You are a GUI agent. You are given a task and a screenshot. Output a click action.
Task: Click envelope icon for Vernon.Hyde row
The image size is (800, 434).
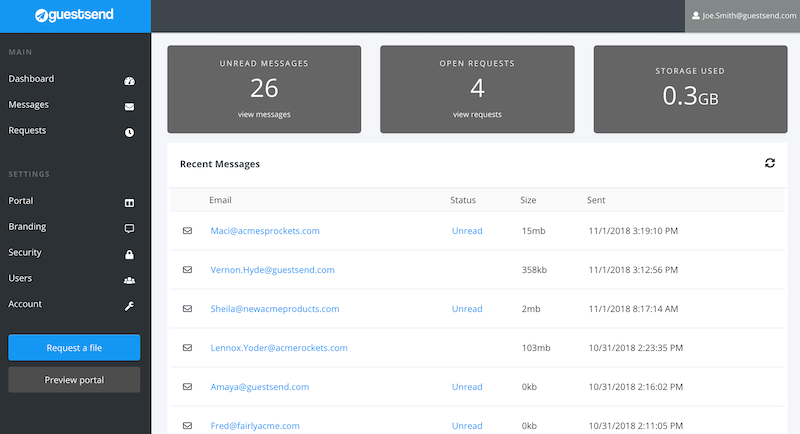188,269
